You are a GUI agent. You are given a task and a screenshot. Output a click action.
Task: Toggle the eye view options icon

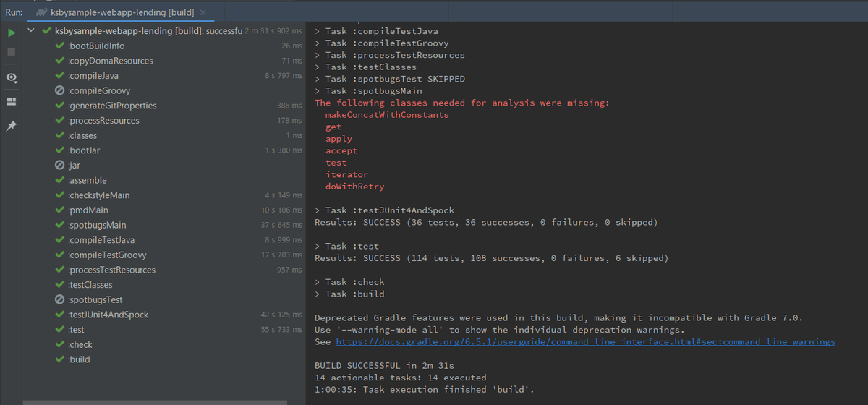[x=11, y=77]
